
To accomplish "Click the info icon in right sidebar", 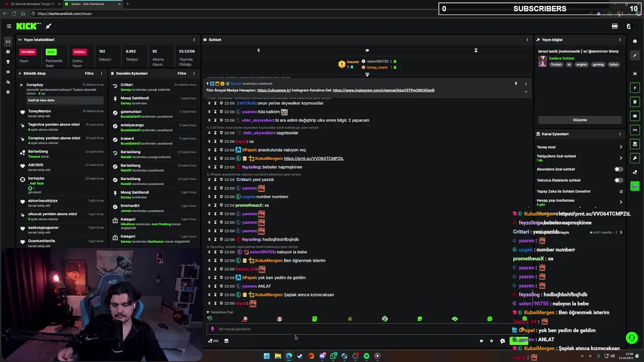I will pos(635,41).
